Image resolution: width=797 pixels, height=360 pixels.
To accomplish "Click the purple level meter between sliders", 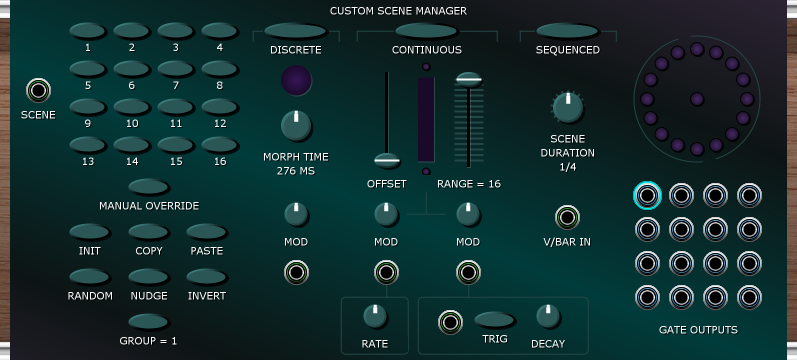I will pyautogui.click(x=426, y=119).
